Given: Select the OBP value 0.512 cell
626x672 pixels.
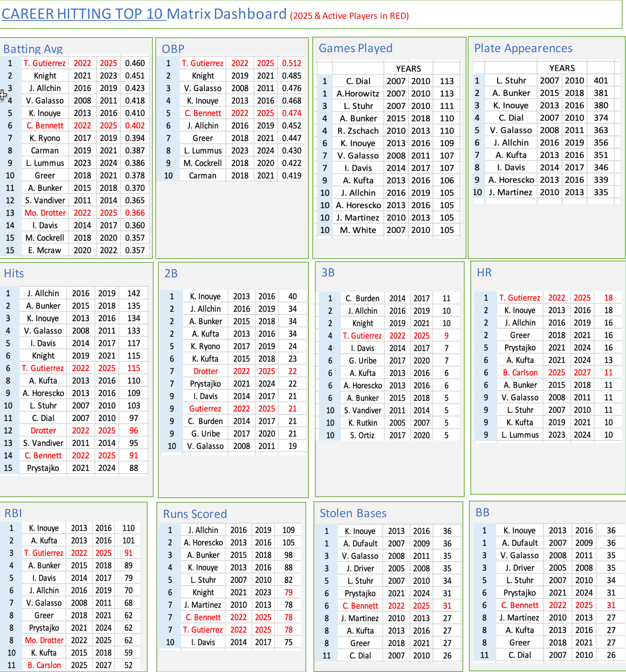Looking at the screenshot, I should tap(291, 63).
